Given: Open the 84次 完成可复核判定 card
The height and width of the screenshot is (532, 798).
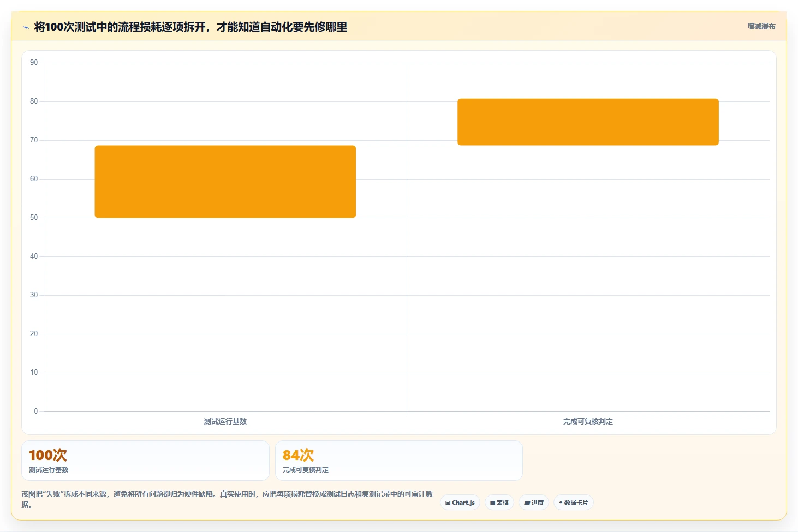Looking at the screenshot, I should point(399,461).
